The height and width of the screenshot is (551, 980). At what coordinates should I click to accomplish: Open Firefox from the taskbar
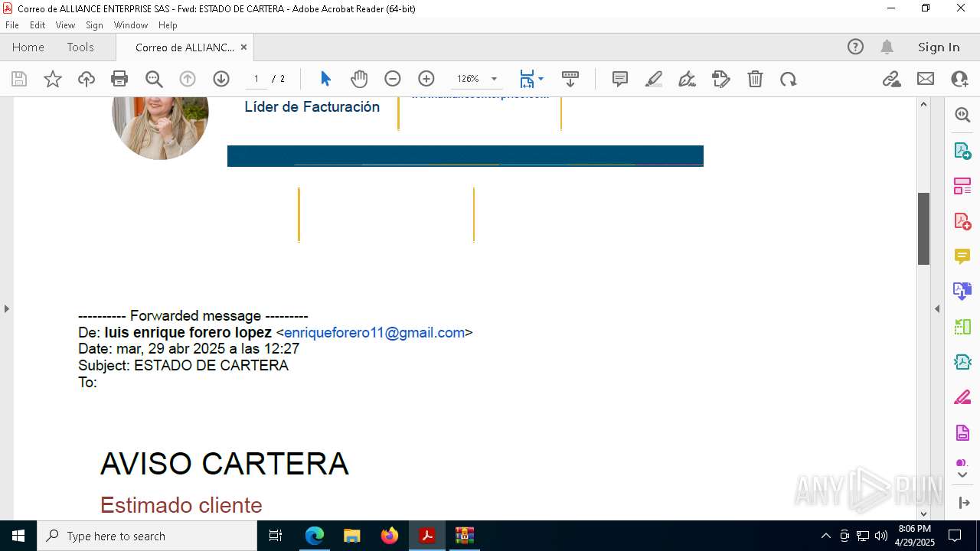390,536
